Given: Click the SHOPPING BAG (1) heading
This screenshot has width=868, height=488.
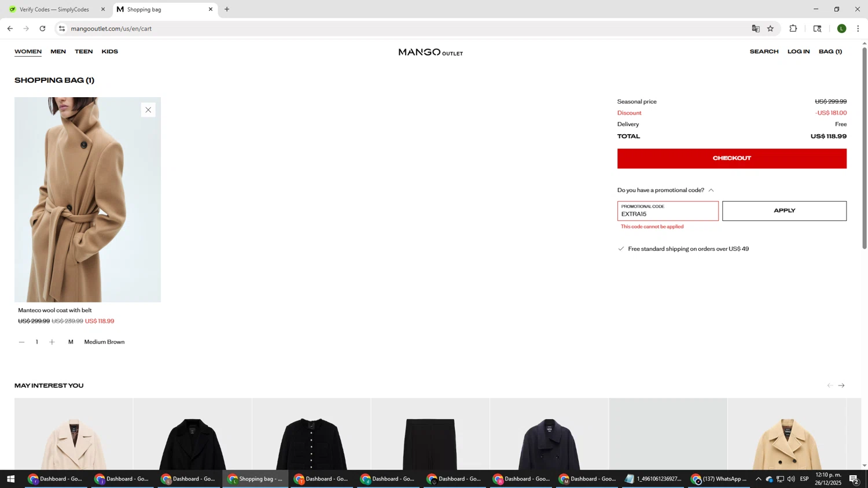Looking at the screenshot, I should 54,80.
